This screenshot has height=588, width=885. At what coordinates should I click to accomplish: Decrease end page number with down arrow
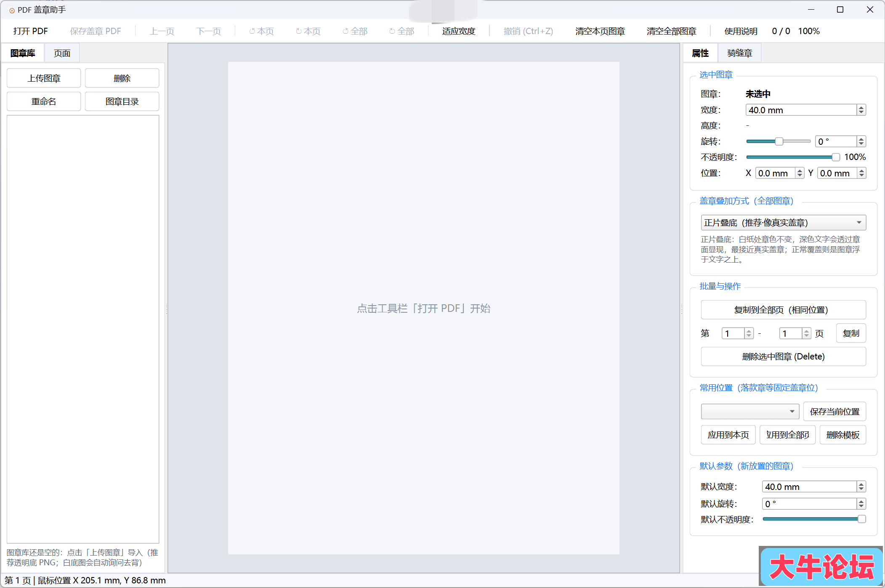(x=806, y=336)
